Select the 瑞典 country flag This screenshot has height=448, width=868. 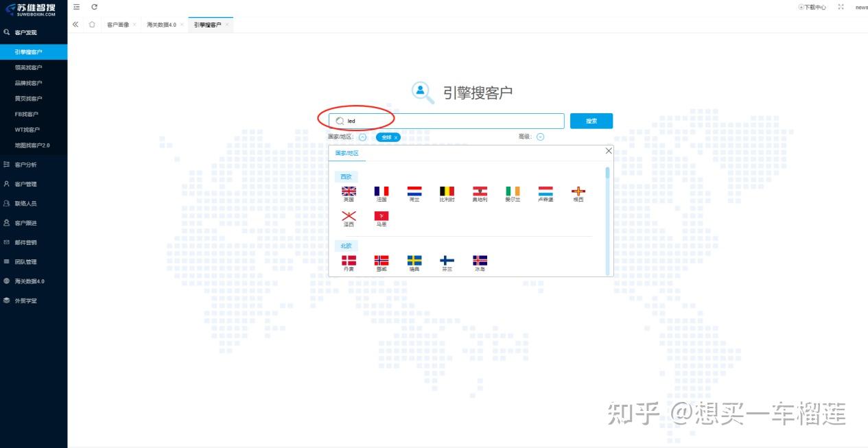414,261
